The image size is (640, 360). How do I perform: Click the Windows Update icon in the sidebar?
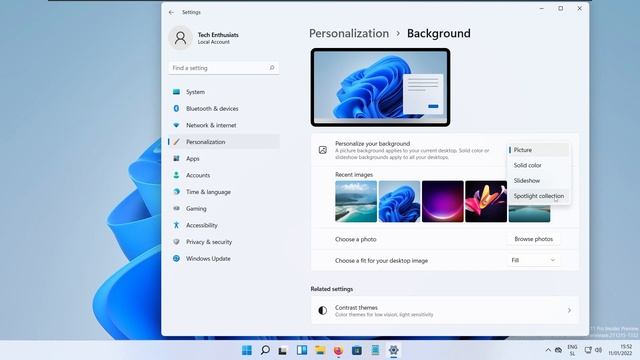point(176,258)
